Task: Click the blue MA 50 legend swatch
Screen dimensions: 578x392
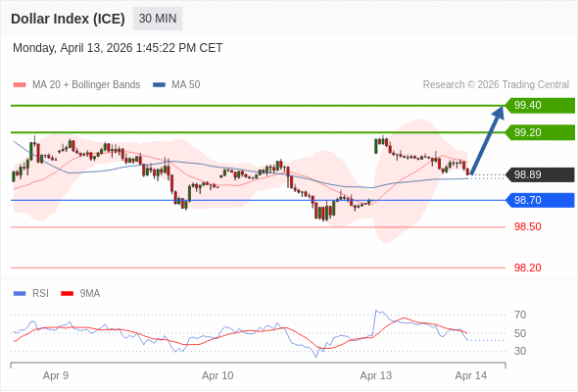Action: tap(160, 85)
